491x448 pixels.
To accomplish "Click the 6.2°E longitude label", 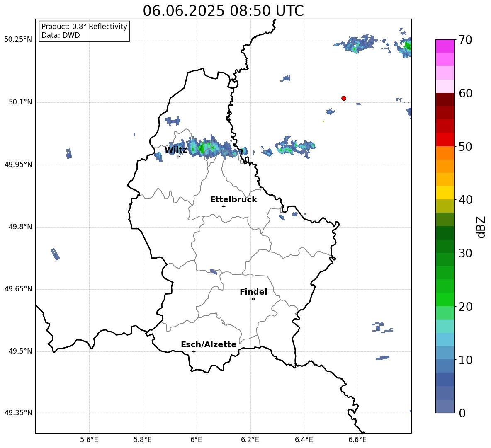I will (x=250, y=440).
